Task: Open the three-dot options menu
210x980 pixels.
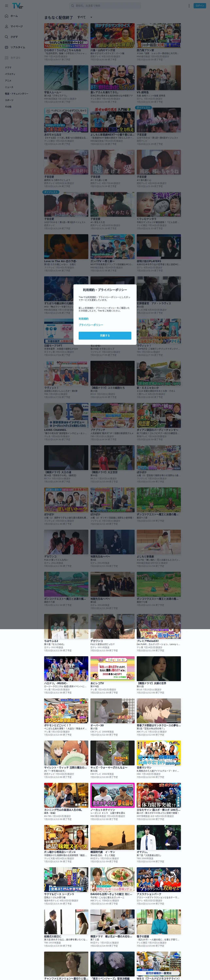Action: (x=189, y=6)
